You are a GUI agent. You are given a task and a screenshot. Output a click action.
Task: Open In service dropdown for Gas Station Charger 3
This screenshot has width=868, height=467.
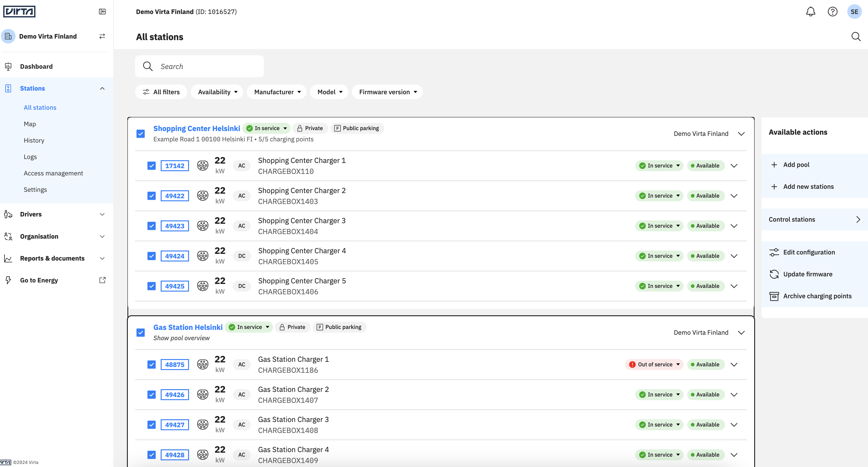pyautogui.click(x=659, y=424)
